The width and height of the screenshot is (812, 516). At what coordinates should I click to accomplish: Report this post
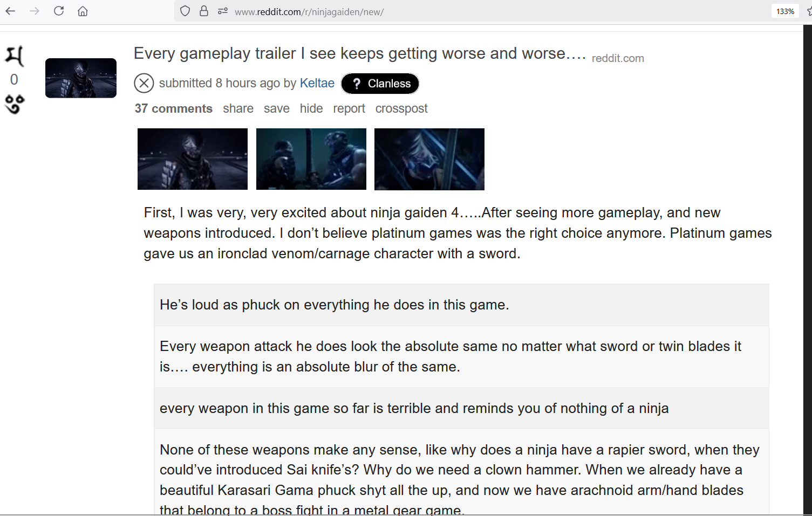coord(349,108)
